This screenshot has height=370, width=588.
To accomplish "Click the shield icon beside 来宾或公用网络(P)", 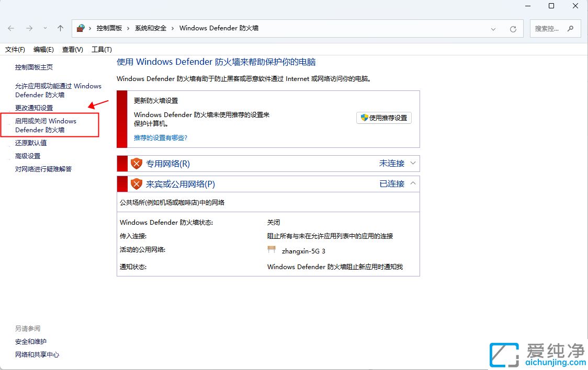I will coord(137,184).
